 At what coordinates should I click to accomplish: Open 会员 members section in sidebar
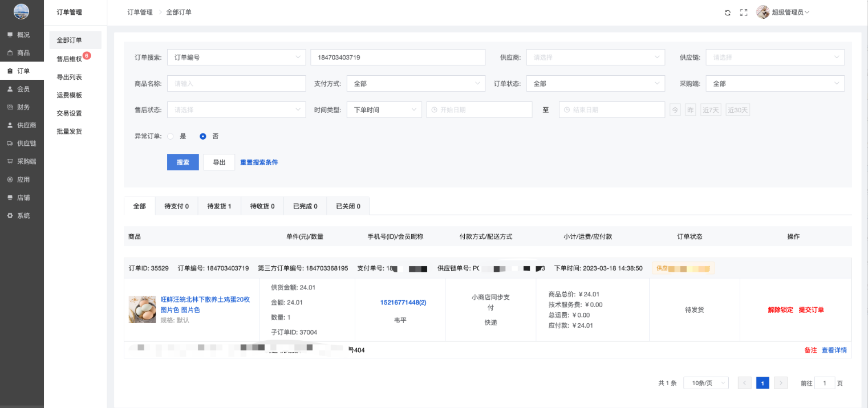tap(23, 89)
